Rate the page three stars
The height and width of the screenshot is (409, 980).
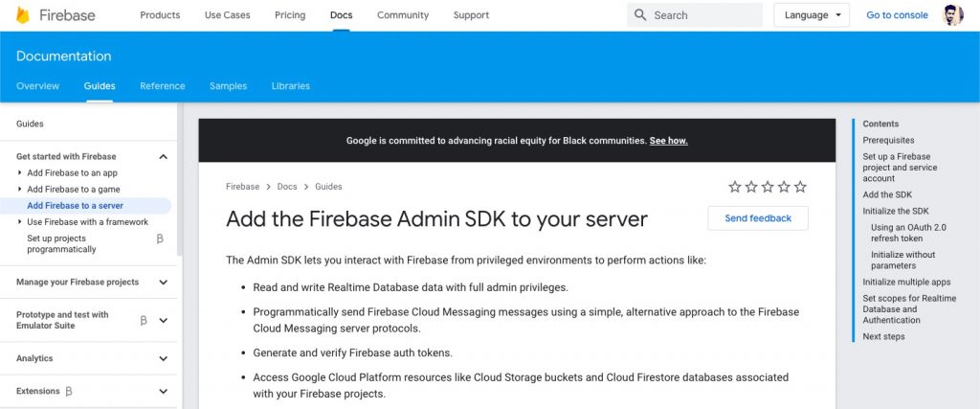click(768, 187)
